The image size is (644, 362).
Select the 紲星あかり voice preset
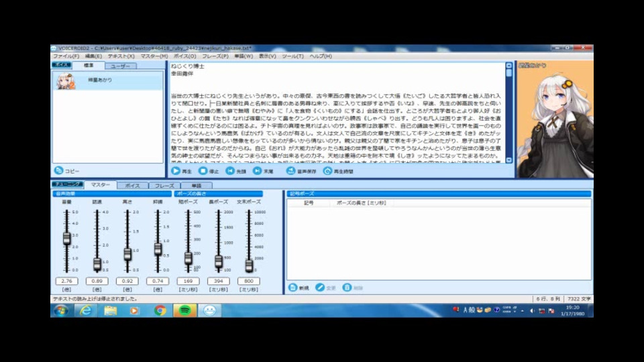[x=107, y=80]
